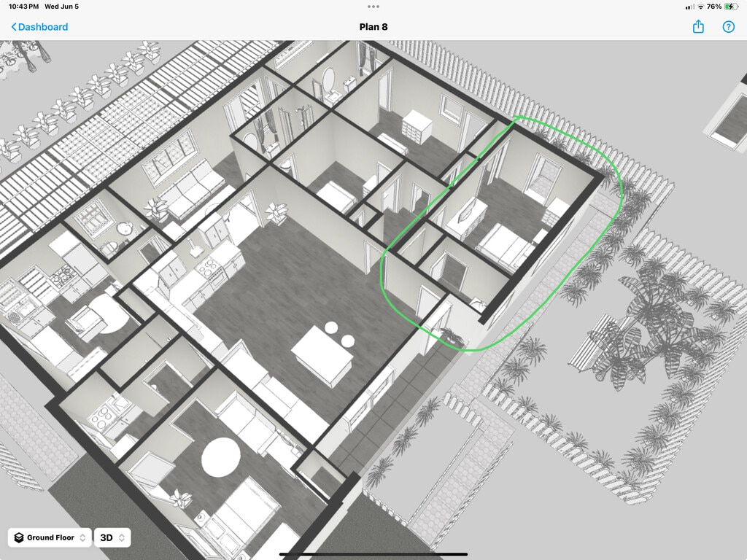Open the 3D view mode dropdown
The image size is (747, 560).
[112, 537]
